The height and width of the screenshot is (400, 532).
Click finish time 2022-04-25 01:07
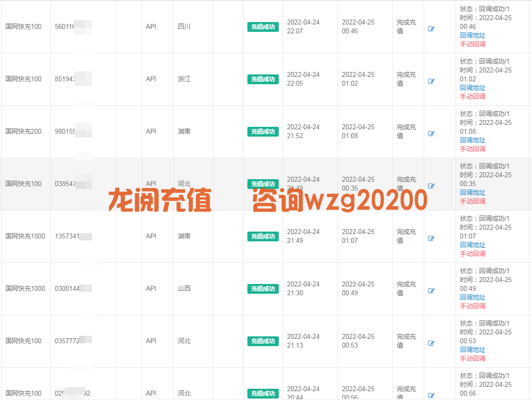(x=358, y=236)
